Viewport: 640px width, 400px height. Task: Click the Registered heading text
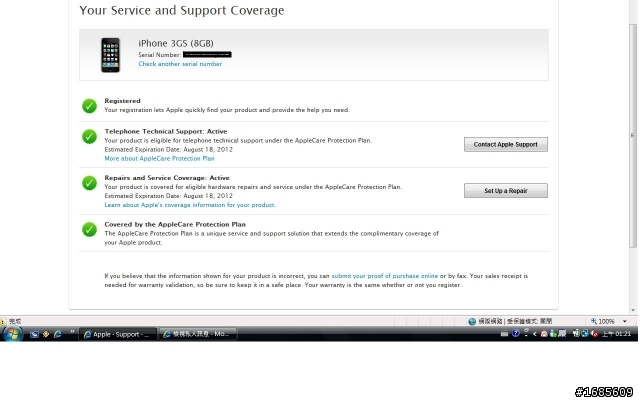coord(122,101)
